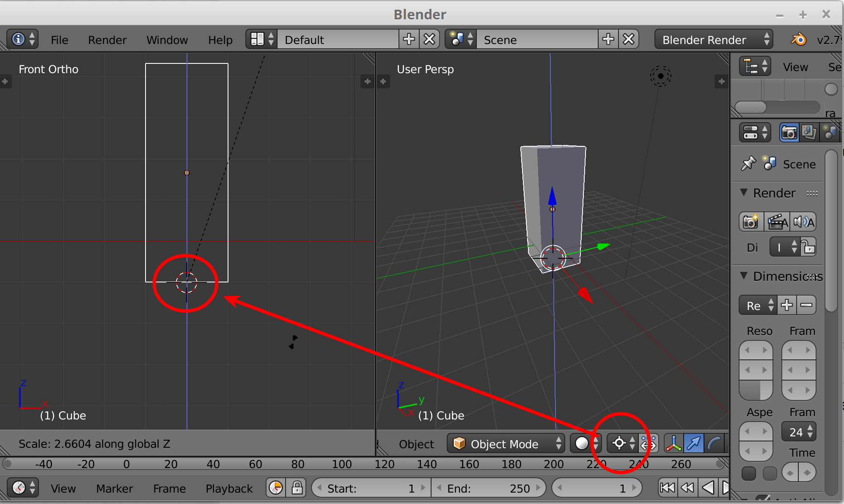Click the Audio render speaker icon
This screenshot has width=844, height=504.
(x=803, y=222)
